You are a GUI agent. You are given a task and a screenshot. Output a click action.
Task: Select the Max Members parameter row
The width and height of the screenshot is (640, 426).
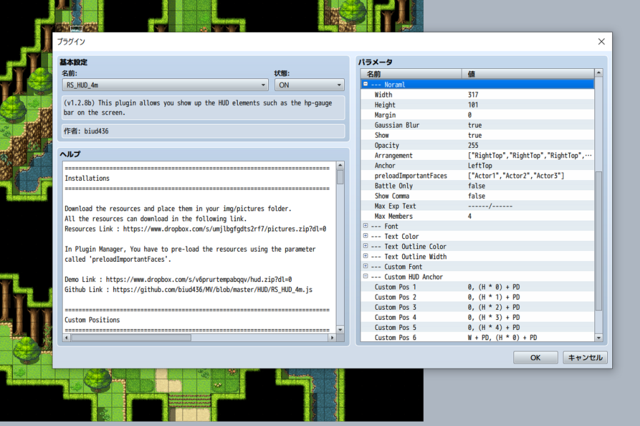coord(477,216)
